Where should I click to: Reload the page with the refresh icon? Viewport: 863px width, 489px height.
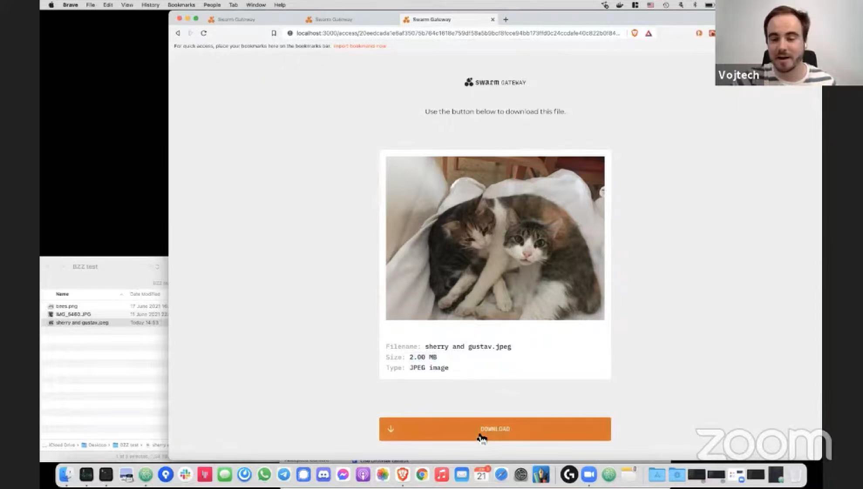click(x=204, y=33)
